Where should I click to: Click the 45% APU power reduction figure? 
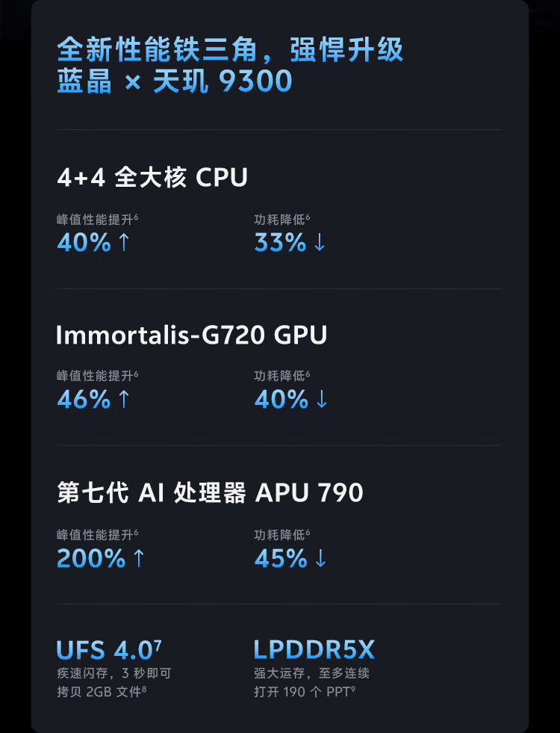point(281,559)
